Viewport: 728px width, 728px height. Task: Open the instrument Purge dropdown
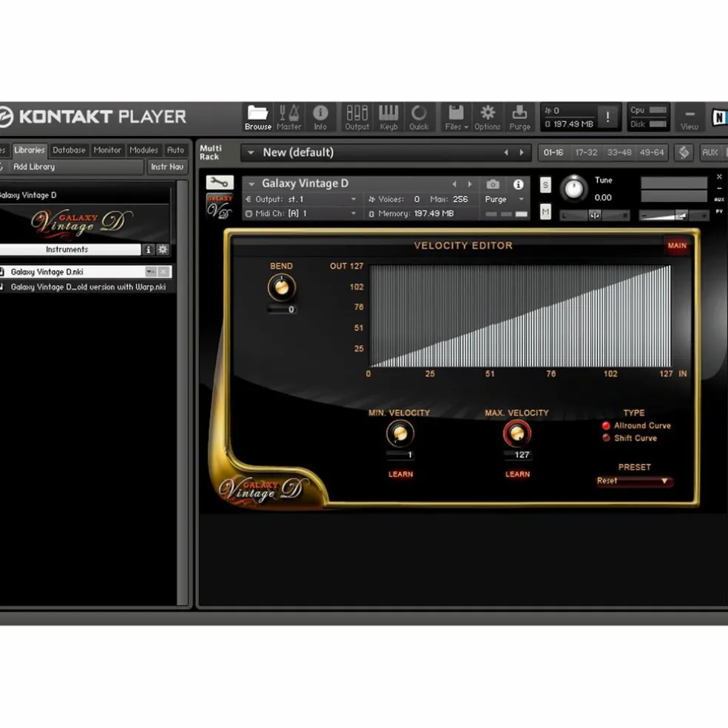tap(505, 199)
